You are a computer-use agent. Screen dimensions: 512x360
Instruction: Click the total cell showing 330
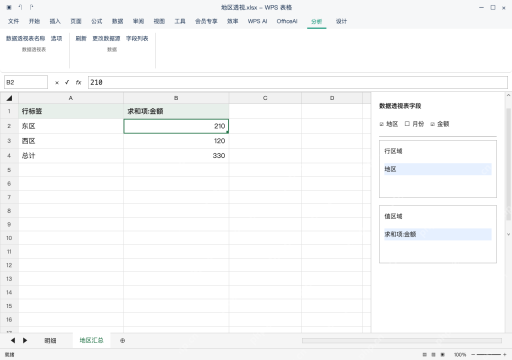176,155
